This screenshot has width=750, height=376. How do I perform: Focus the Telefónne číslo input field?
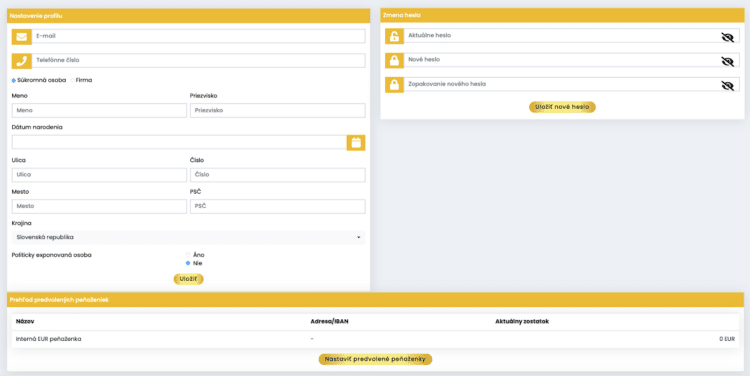point(199,61)
